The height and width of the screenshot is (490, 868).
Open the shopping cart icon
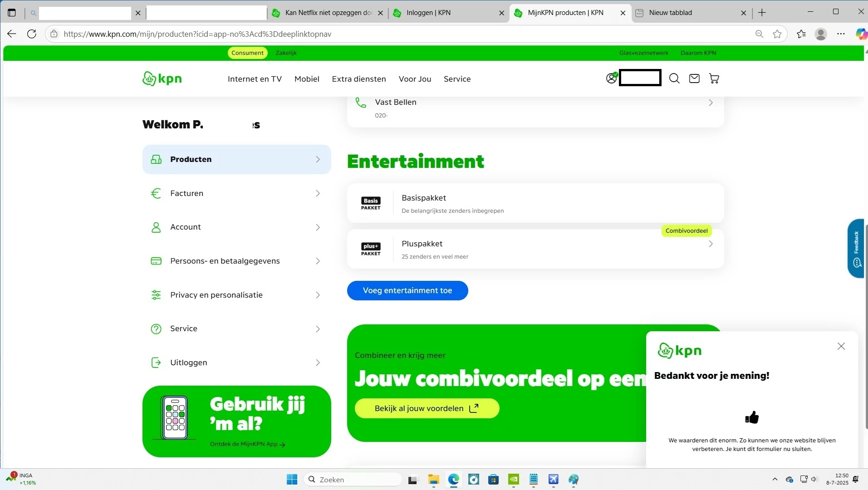point(714,78)
